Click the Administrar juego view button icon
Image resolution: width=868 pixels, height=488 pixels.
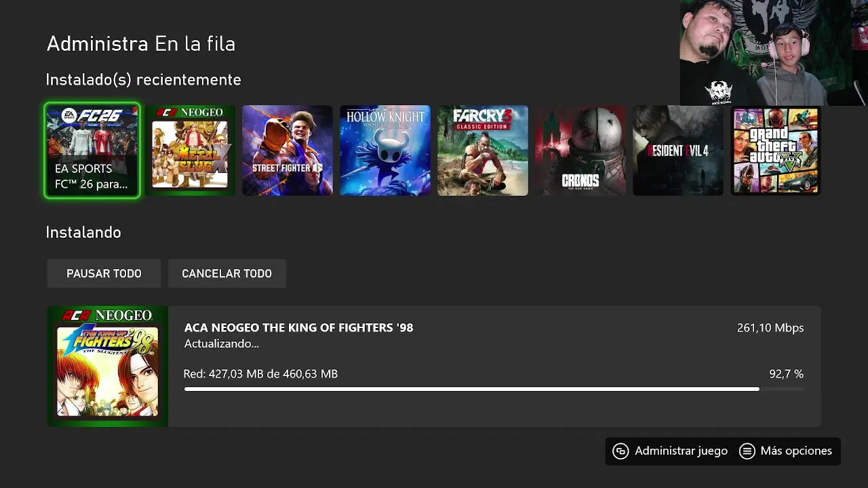pos(620,451)
